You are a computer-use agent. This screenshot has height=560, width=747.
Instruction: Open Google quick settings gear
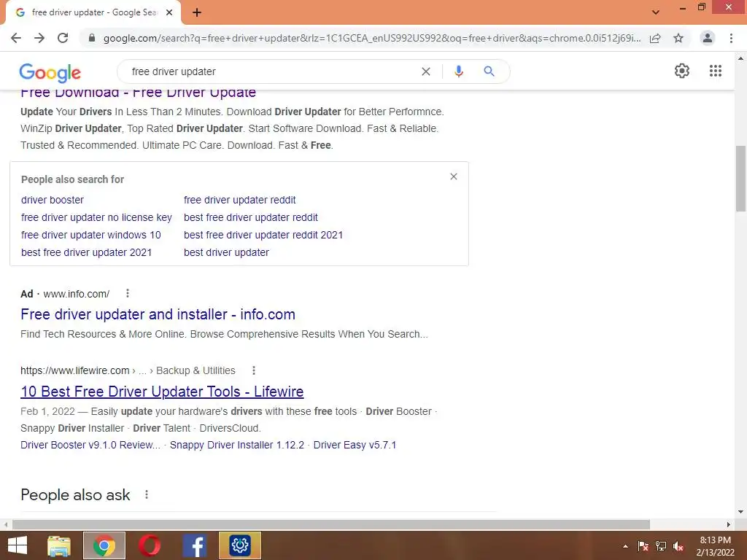(682, 71)
